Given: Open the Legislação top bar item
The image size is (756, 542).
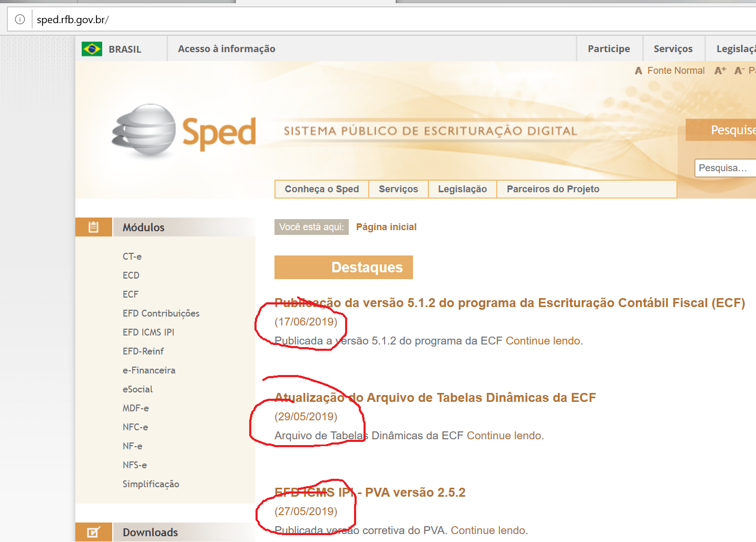Looking at the screenshot, I should 736,48.
